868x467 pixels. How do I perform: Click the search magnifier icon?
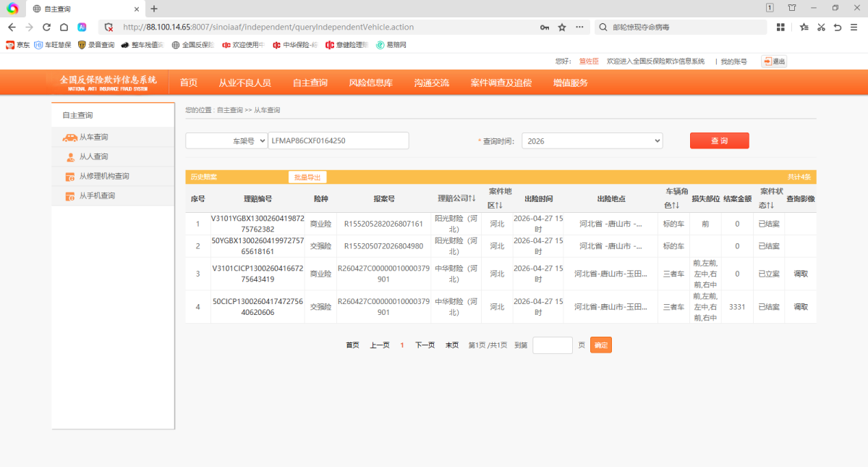pos(603,28)
